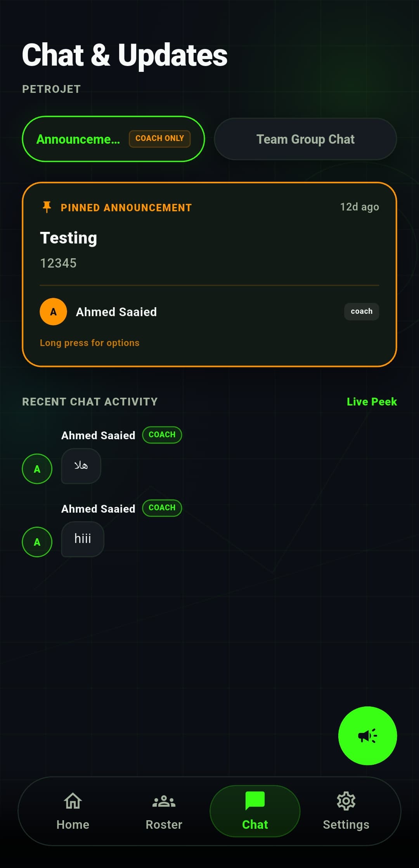
Task: Tap the avatar beside the hiii message
Action: (x=37, y=542)
